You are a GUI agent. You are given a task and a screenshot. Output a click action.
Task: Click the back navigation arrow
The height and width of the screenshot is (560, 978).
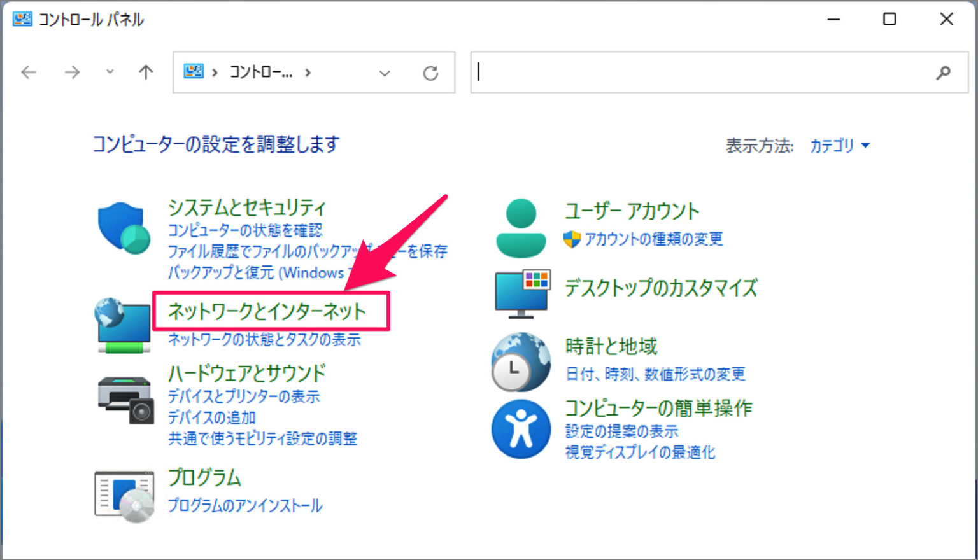[29, 72]
